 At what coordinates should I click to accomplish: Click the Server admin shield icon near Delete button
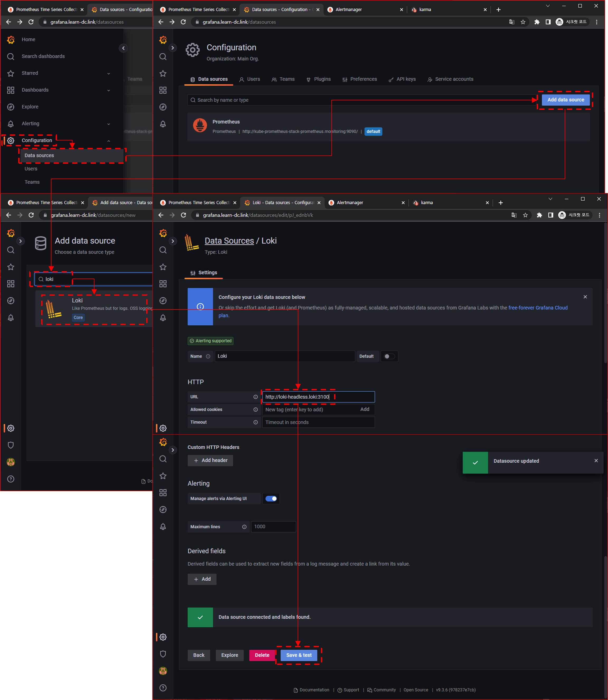point(163,654)
